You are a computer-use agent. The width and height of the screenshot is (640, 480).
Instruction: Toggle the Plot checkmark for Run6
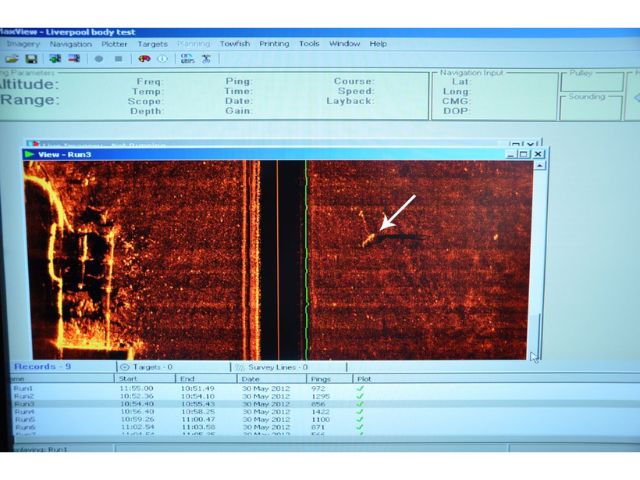360,427
